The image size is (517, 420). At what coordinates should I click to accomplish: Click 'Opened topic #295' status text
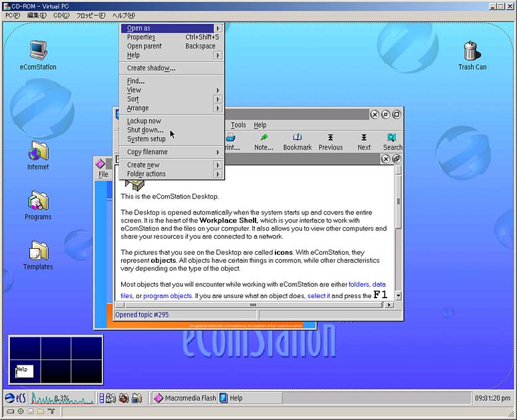[142, 315]
